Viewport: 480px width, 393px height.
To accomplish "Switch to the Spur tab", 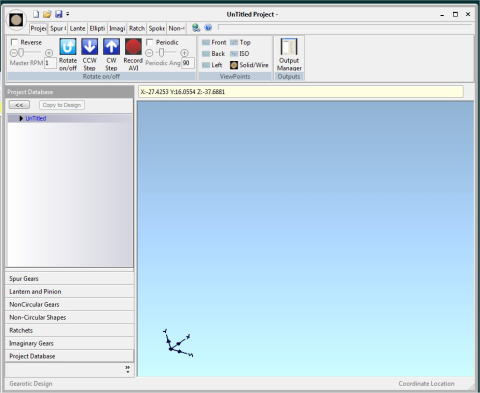I will 58,28.
